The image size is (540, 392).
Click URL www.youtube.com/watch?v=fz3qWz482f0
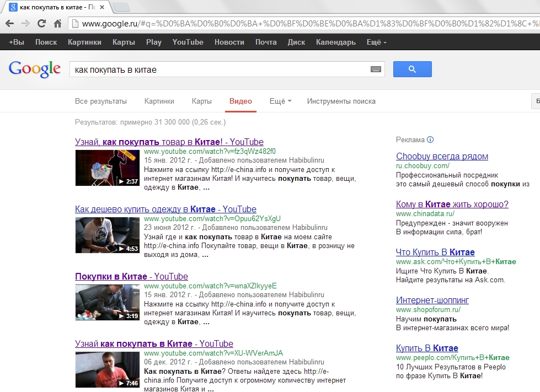point(210,152)
